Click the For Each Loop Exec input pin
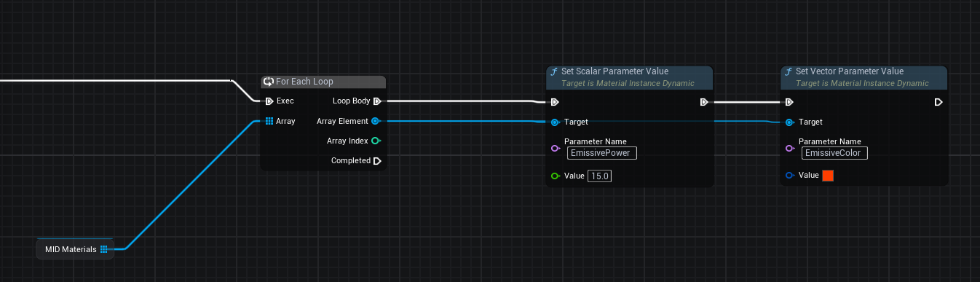This screenshot has height=282, width=980. pyautogui.click(x=269, y=101)
